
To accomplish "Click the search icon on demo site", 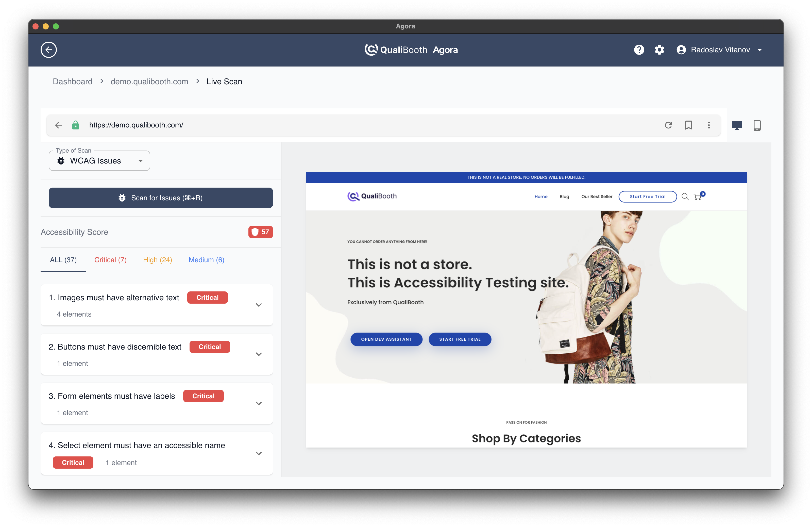I will click(685, 196).
